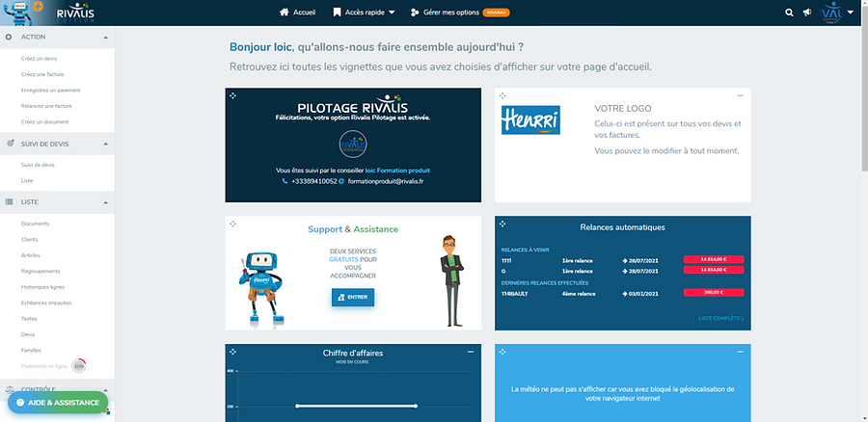Viewport: 868px width, 422px height.
Task: Click the options icon beside Gérer mes options
Action: tap(415, 13)
